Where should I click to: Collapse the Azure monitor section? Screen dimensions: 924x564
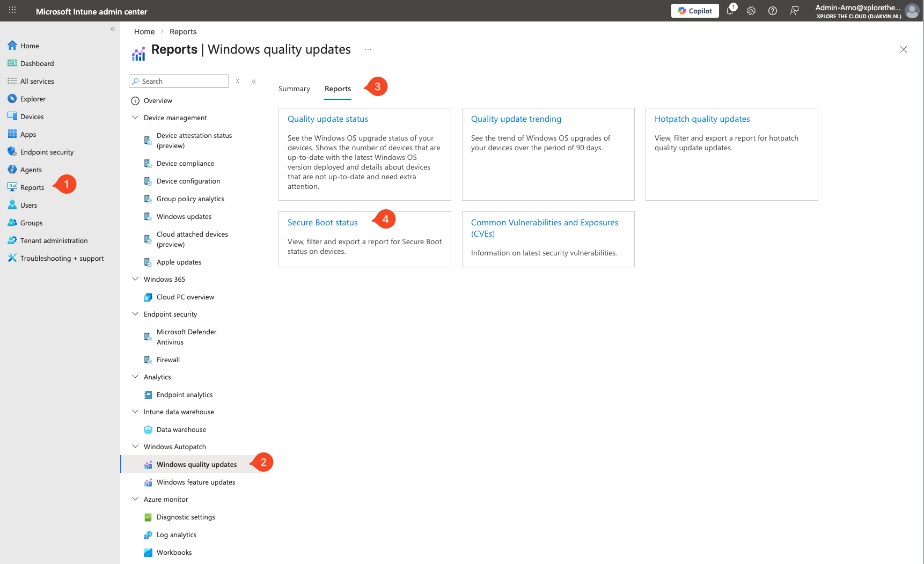(x=135, y=499)
